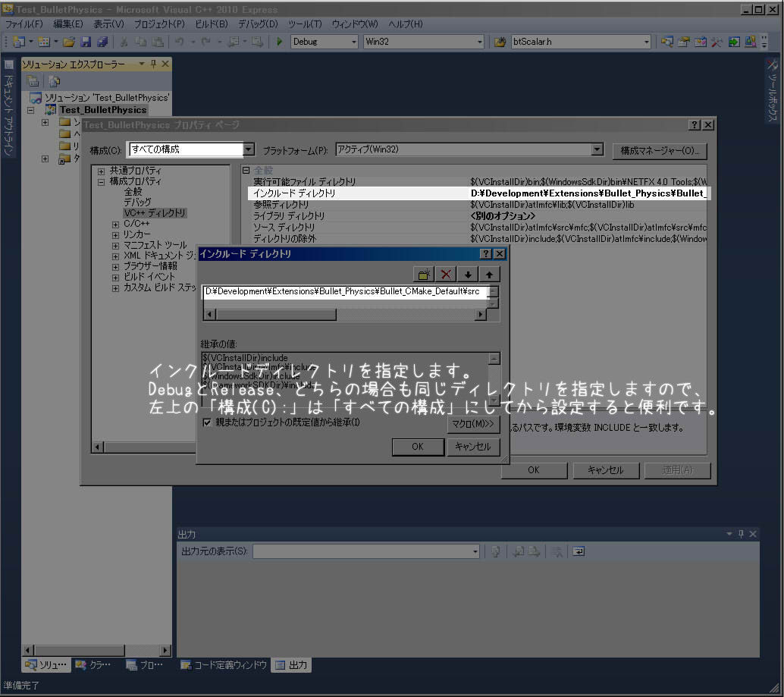Select 'デバッグ' property tree item
The image size is (784, 697).
point(137,202)
